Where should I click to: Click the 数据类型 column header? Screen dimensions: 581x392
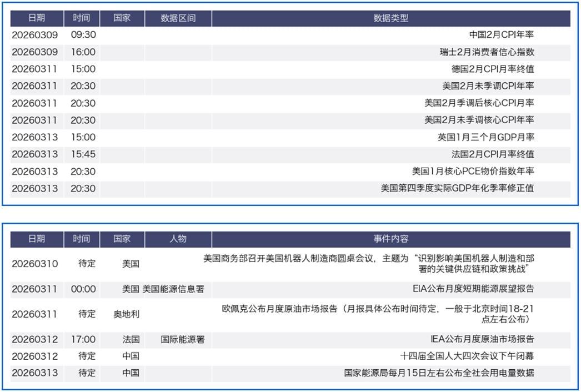click(390, 18)
